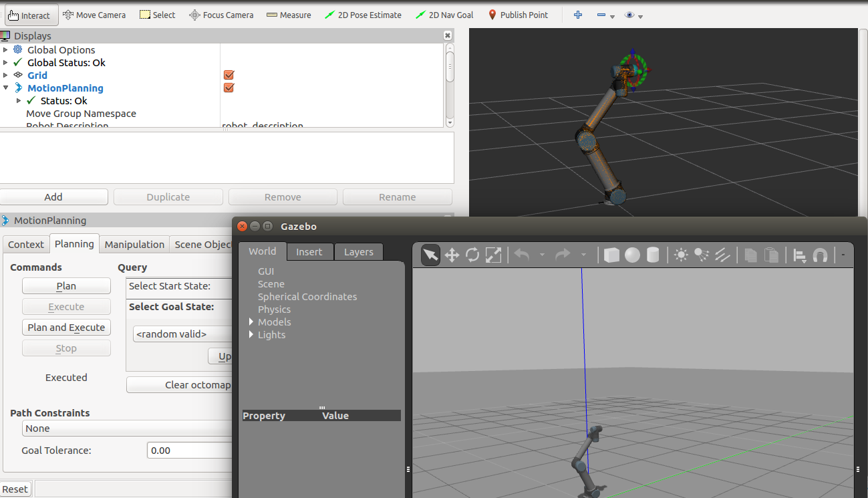Open the Manipulation tab
868x498 pixels.
pos(134,245)
